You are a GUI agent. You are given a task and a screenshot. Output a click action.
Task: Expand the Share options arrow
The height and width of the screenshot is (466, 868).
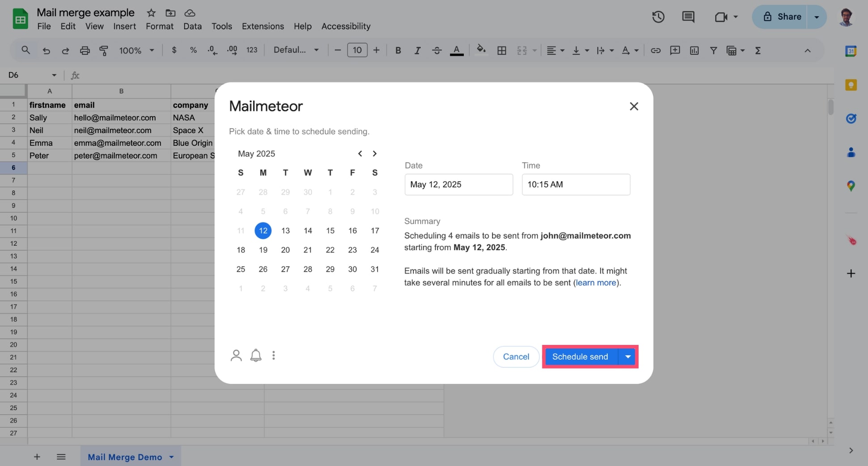[x=817, y=17]
